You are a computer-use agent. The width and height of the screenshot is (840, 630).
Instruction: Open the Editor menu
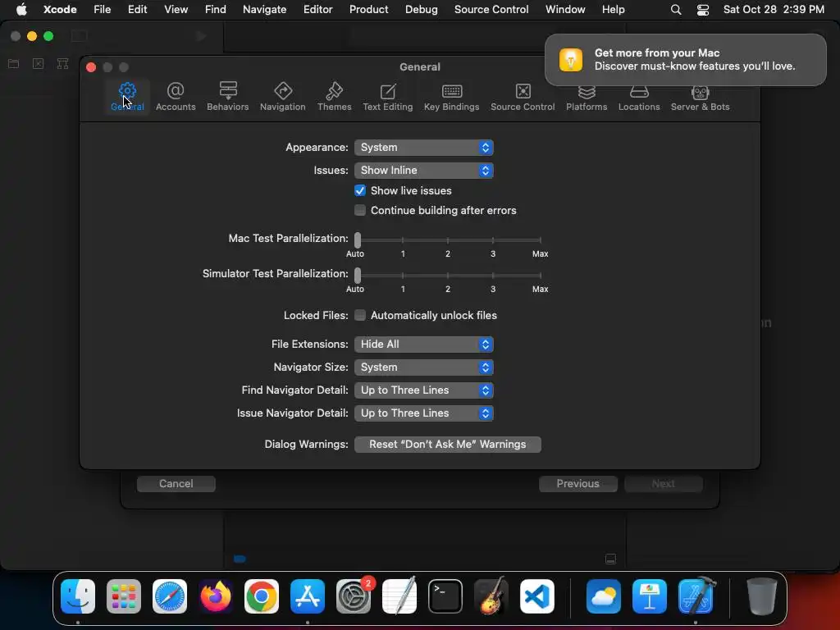pyautogui.click(x=317, y=10)
